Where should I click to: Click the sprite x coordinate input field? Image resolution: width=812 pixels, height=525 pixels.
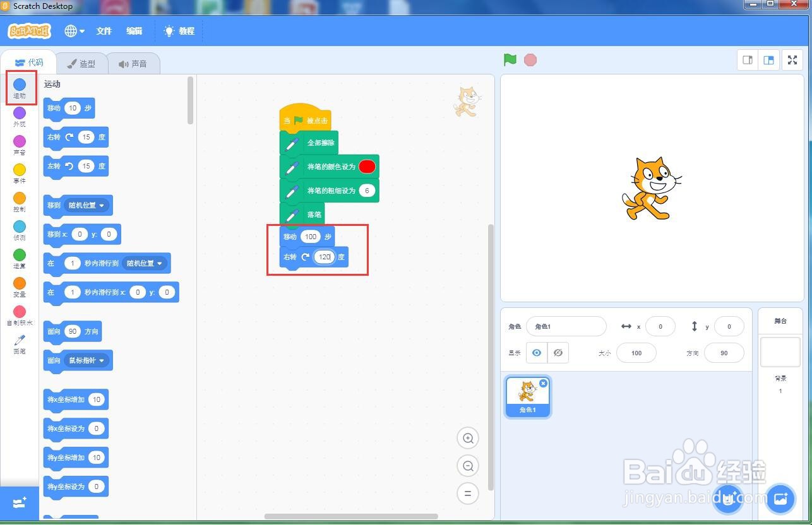[660, 326]
